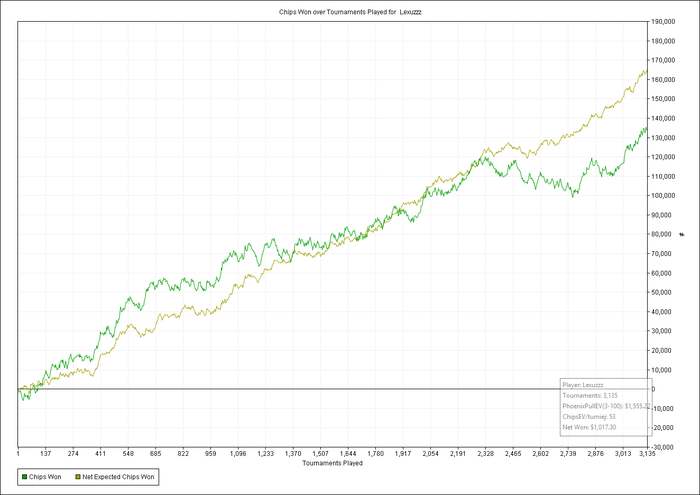Click the 'ChipsEV/turniej: 53' tooltip line

(589, 416)
